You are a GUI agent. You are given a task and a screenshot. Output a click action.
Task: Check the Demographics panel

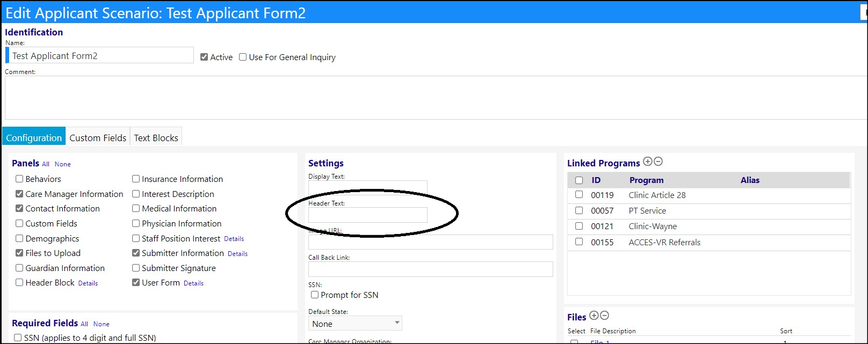coord(19,238)
